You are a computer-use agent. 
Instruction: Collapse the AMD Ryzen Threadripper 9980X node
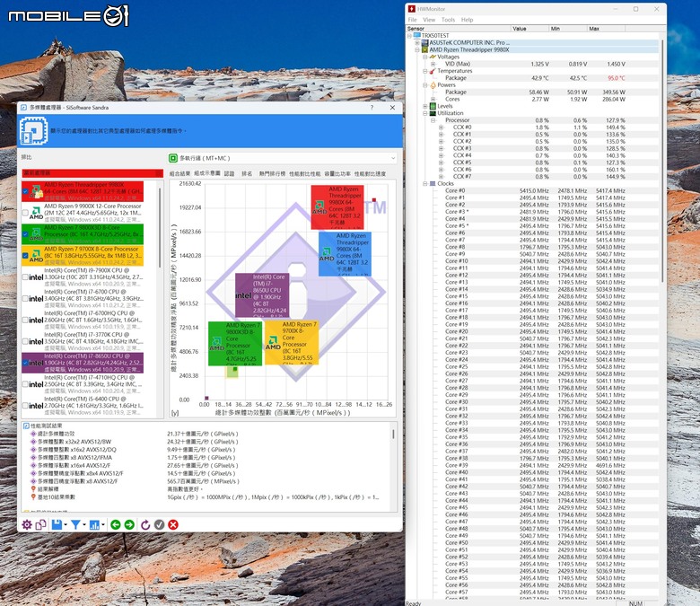pos(417,50)
